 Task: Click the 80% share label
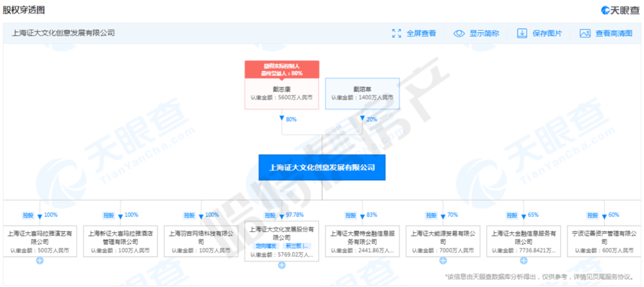tap(291, 119)
